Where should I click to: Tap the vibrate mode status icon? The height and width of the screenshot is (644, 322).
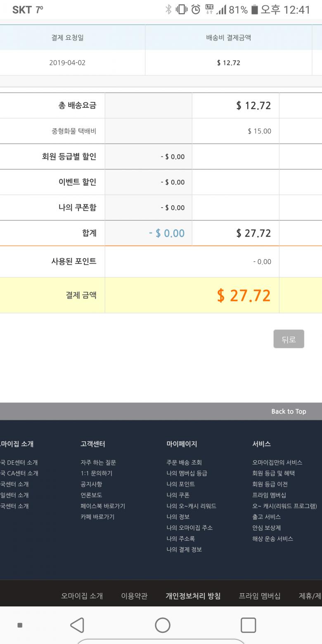click(x=182, y=9)
